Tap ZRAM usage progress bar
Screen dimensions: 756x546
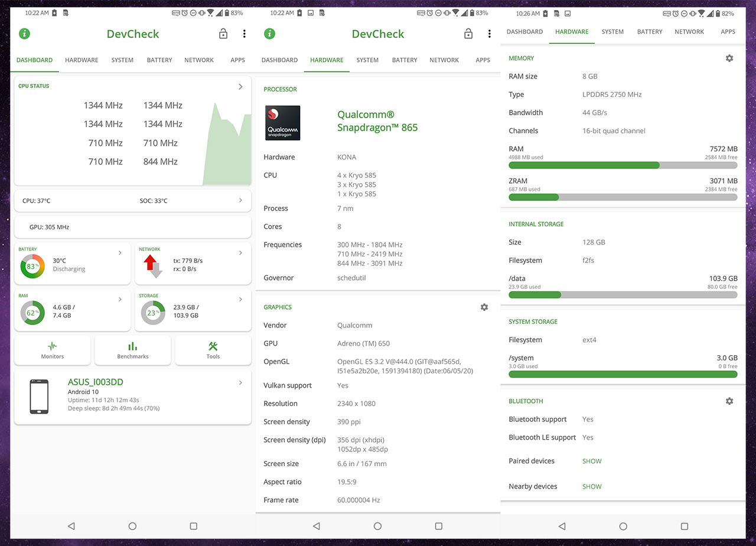click(623, 197)
